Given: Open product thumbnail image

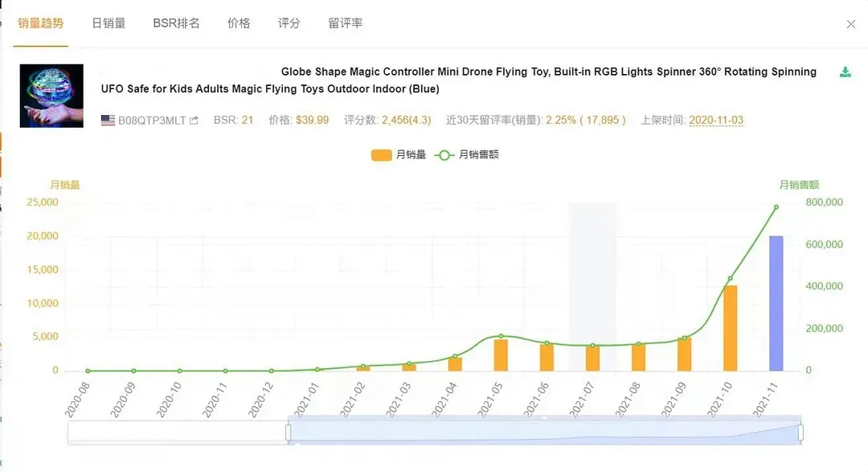Looking at the screenshot, I should click(51, 96).
